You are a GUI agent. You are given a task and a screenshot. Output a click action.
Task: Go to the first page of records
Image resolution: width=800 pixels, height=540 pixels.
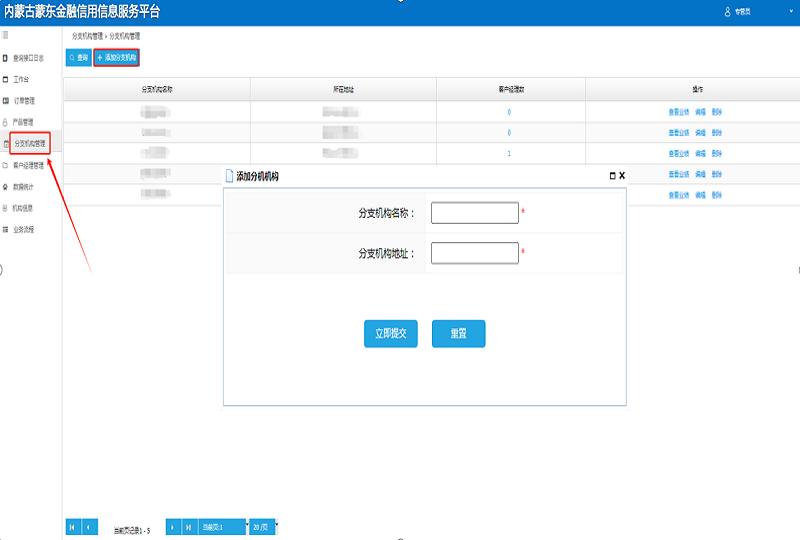tap(72, 526)
